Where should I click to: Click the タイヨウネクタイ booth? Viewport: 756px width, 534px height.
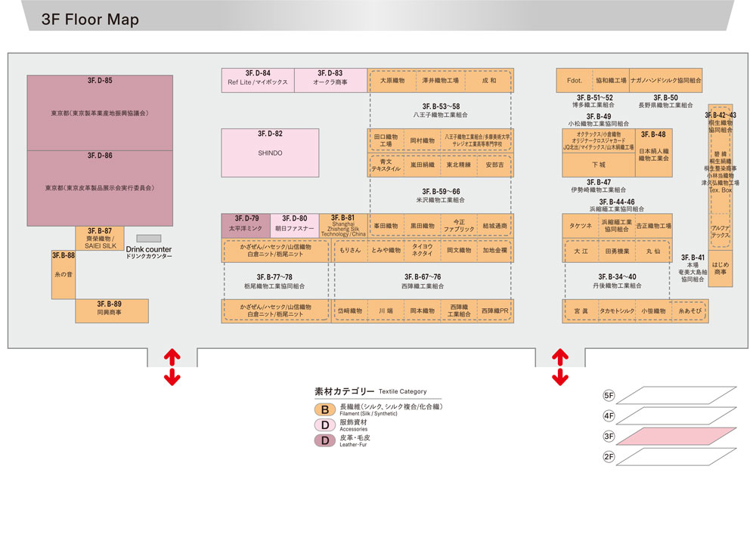pyautogui.click(x=423, y=251)
